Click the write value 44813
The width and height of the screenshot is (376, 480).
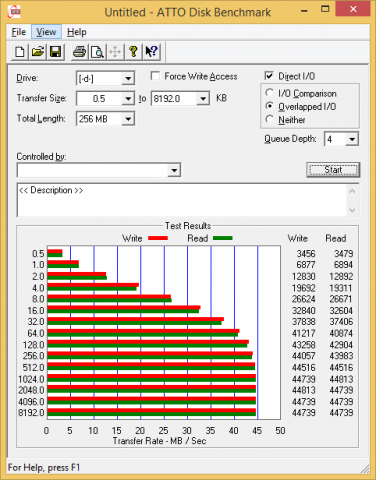click(304, 390)
